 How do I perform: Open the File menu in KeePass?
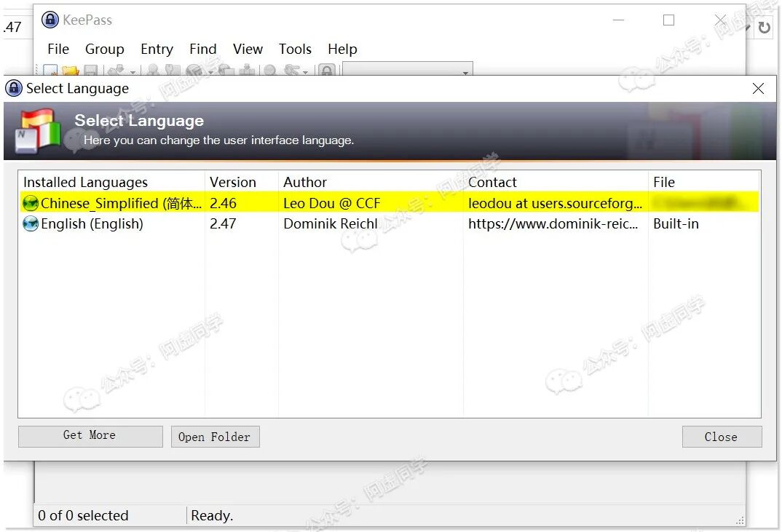58,49
